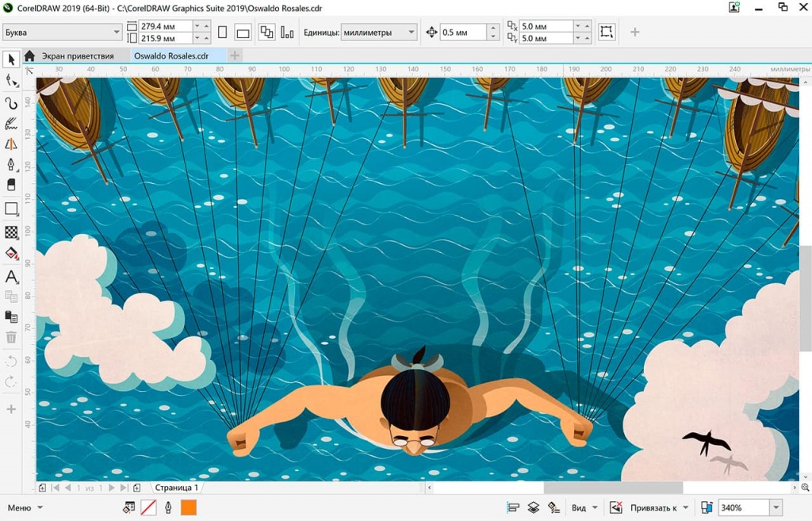Edit vertical duplicate distance 5.0 мм field
This screenshot has height=521, width=812.
tap(546, 38)
